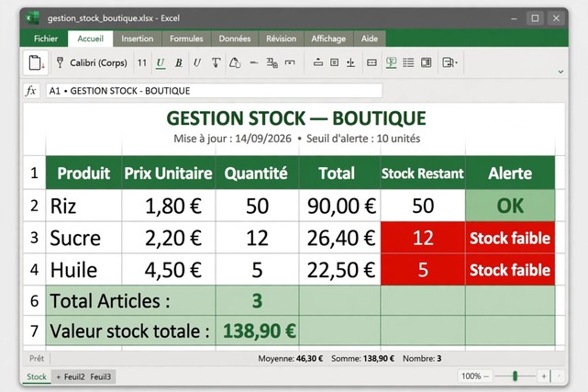Click the clipboard paste icon
The height and width of the screenshot is (392, 588).
click(x=36, y=62)
